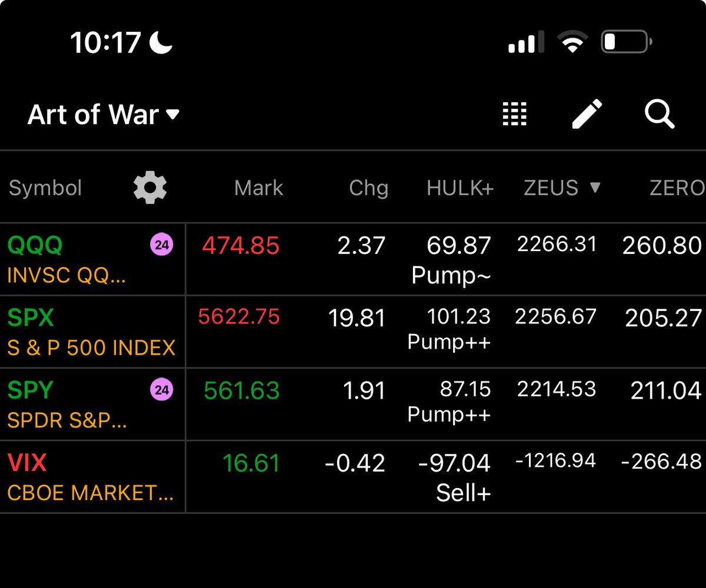Tap the HULK+ value -97.04
The height and width of the screenshot is (588, 706).
click(454, 463)
